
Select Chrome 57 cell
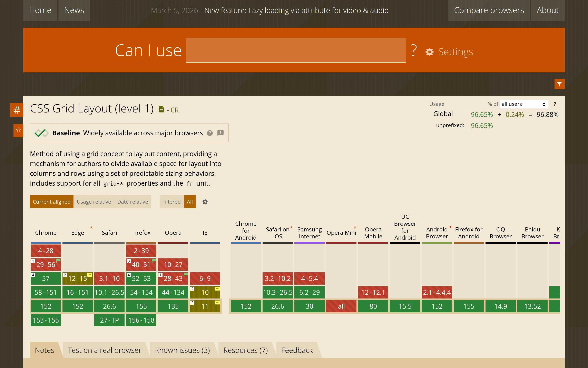click(46, 278)
